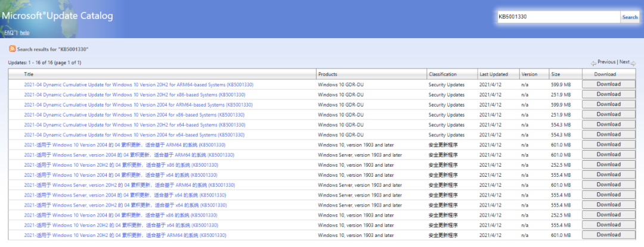
Task: Download Dynamic Update for 2004 x86-based Systems
Action: 608,114
